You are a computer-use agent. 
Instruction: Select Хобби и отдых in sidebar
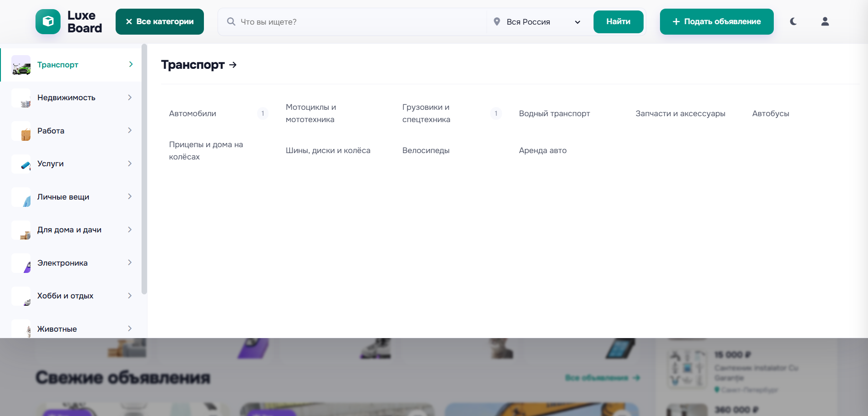pyautogui.click(x=71, y=296)
